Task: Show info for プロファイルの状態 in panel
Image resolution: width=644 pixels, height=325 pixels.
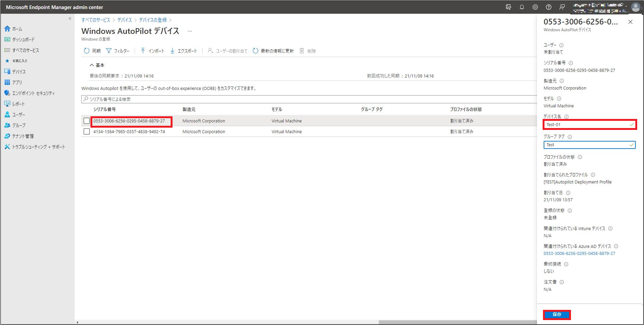Action: point(580,157)
